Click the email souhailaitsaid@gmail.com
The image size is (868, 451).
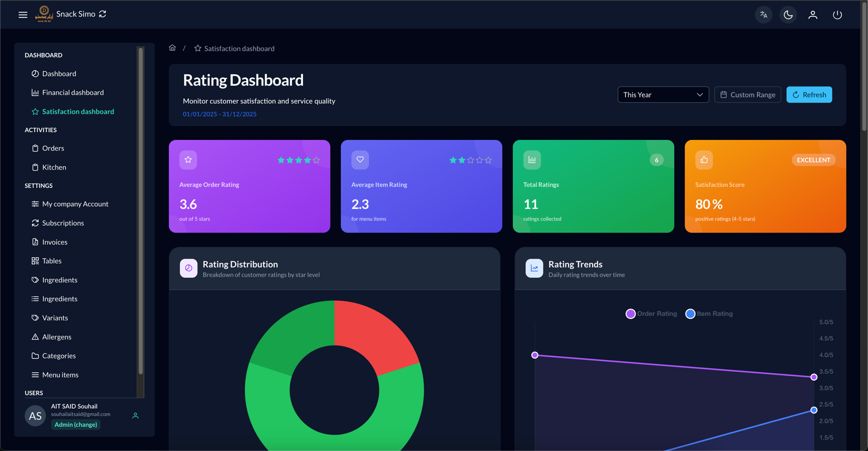tap(80, 414)
